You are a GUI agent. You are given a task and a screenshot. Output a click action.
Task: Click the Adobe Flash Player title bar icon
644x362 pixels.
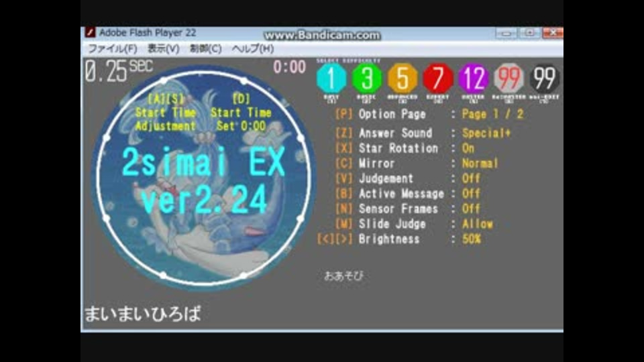coord(91,32)
